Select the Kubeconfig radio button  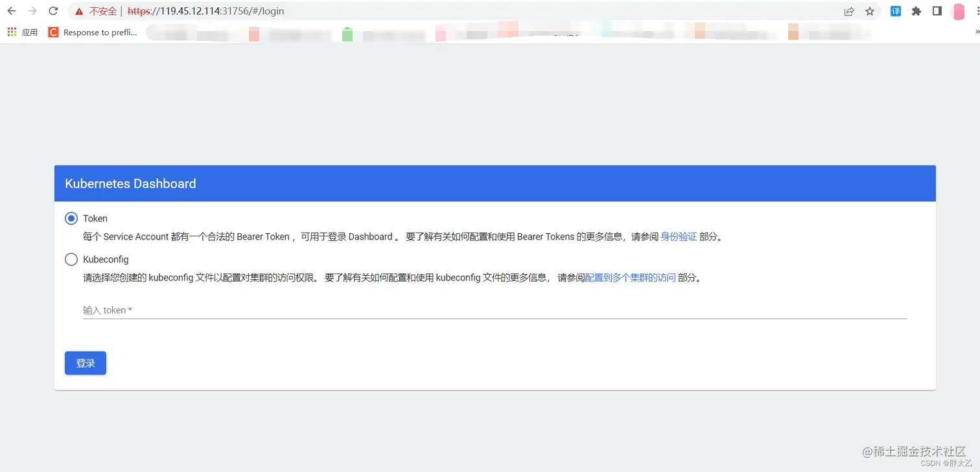71,260
